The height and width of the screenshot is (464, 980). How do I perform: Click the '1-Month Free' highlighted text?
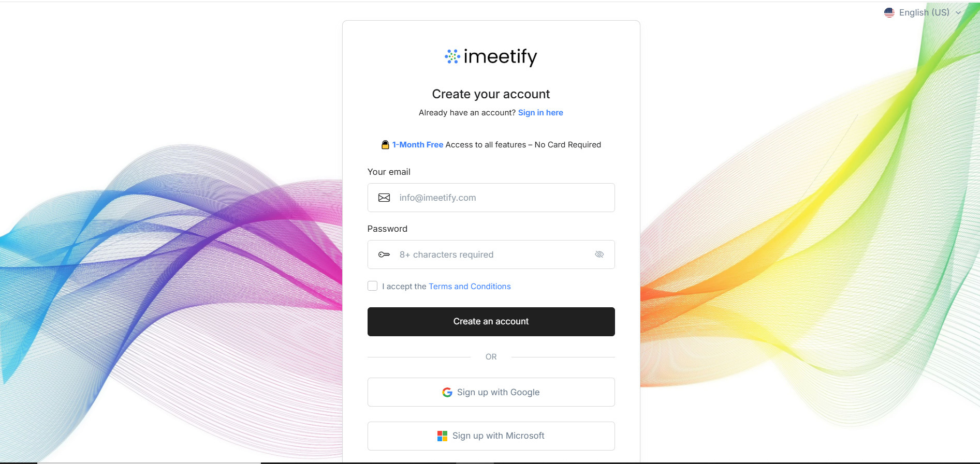[417, 145]
